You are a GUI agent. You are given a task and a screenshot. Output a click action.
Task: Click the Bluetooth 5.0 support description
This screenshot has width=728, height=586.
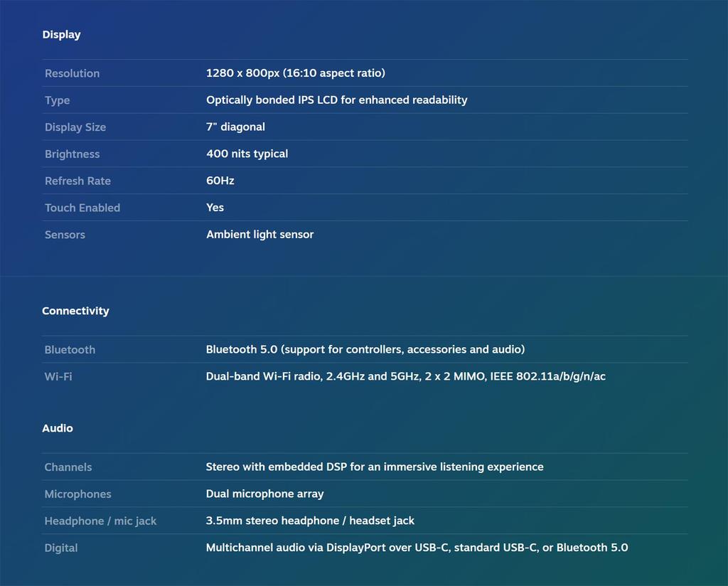pyautogui.click(x=365, y=350)
